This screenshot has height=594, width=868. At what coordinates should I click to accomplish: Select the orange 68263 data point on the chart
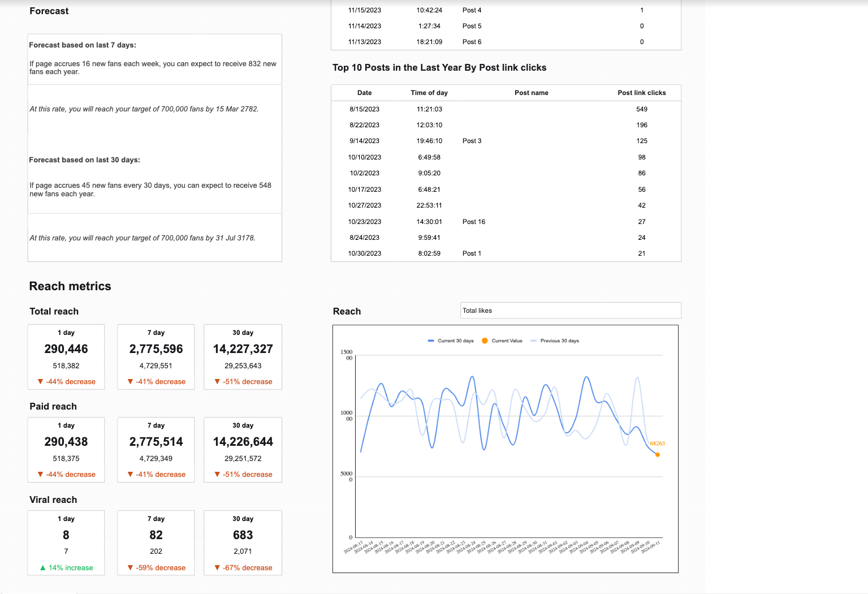657,454
